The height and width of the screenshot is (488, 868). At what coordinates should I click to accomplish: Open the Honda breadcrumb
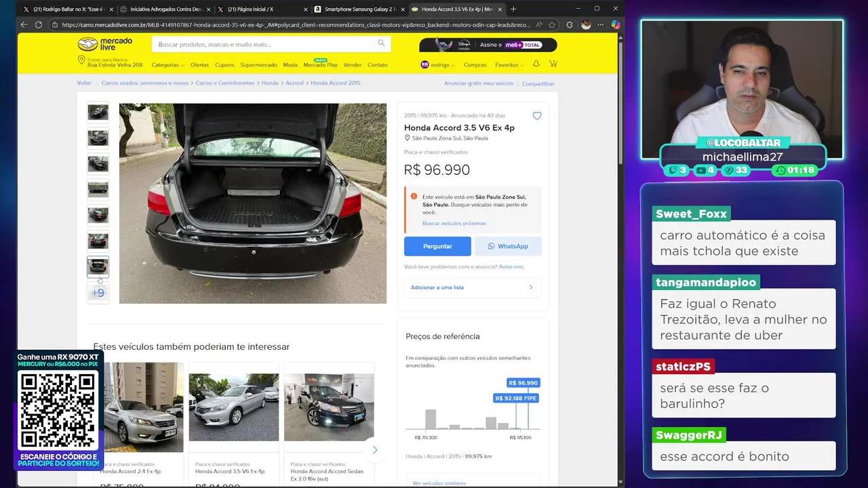[270, 83]
